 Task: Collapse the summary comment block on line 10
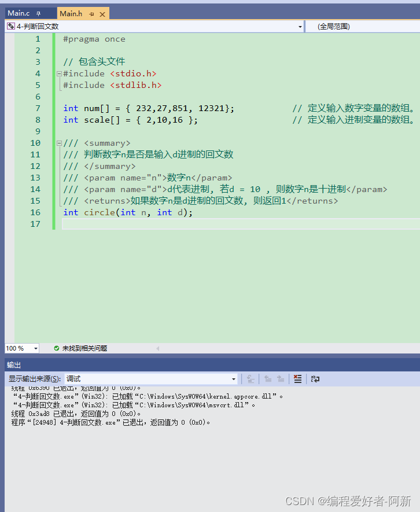59,143
